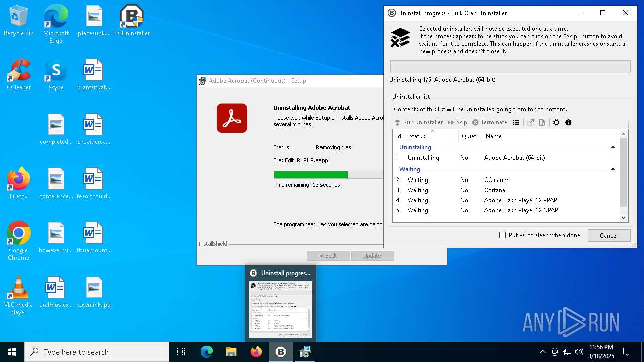
Task: Click the Skip toolbar button
Action: point(457,122)
